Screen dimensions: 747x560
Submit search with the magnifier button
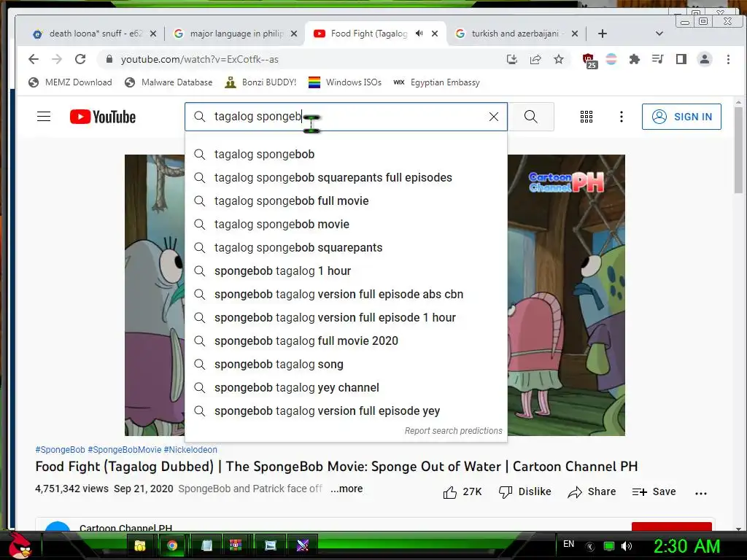click(531, 117)
